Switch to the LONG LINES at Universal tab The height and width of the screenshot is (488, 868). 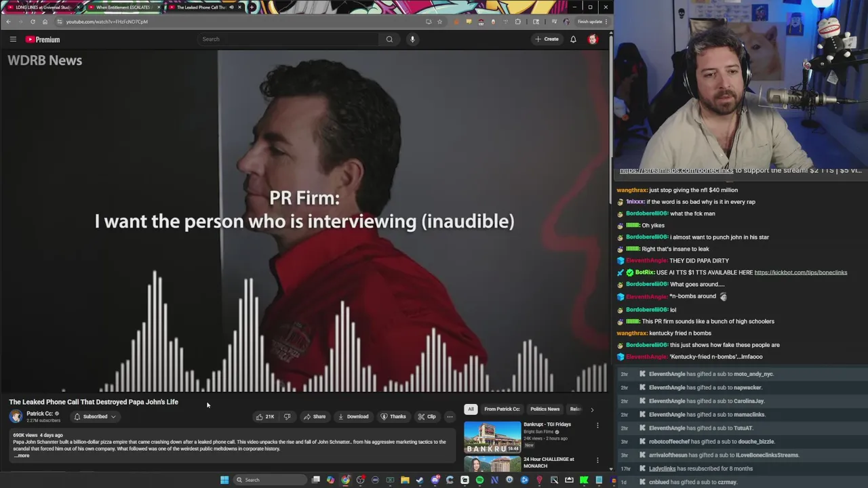pyautogui.click(x=43, y=7)
